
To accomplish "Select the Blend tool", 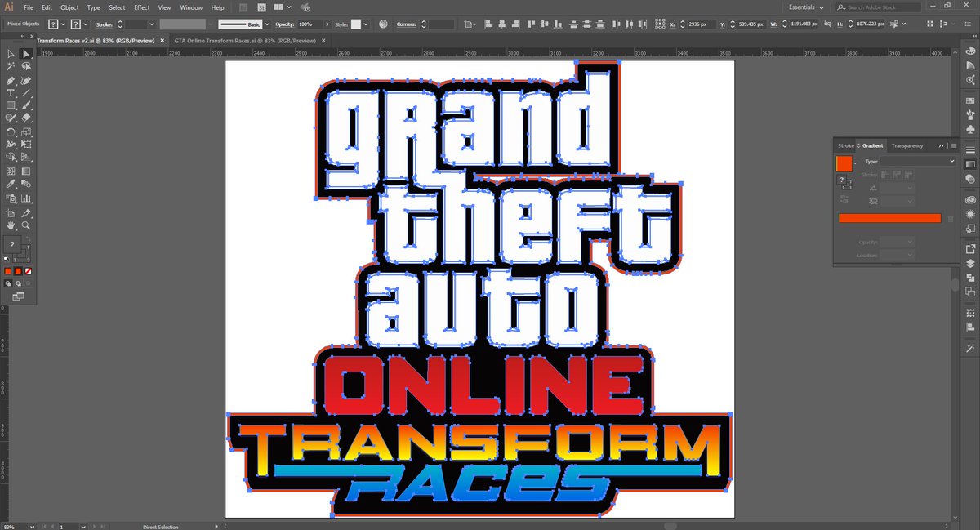I will (x=26, y=185).
